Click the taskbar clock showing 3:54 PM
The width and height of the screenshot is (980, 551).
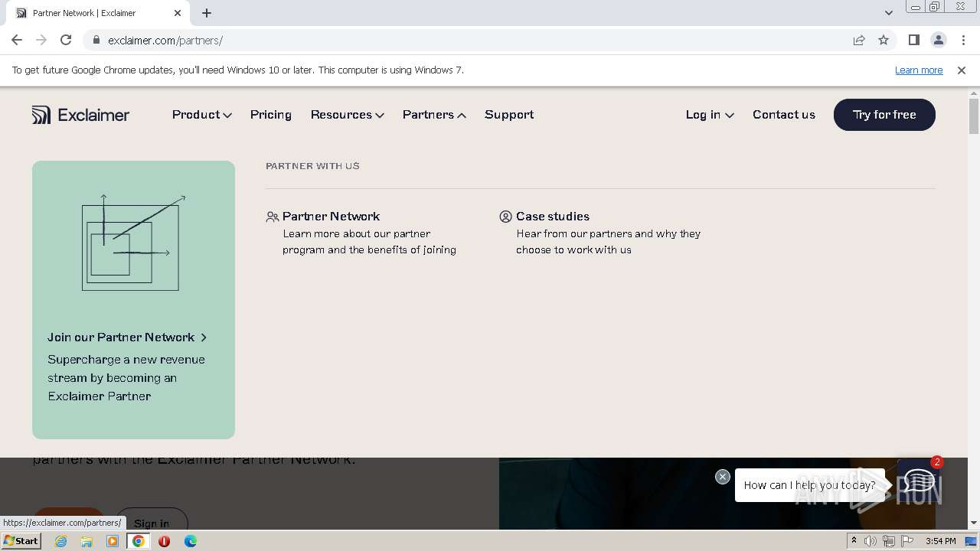click(940, 541)
